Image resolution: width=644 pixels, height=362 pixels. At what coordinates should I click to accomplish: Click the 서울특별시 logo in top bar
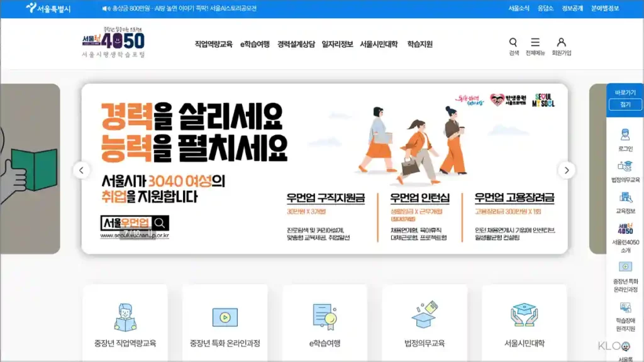tap(48, 8)
